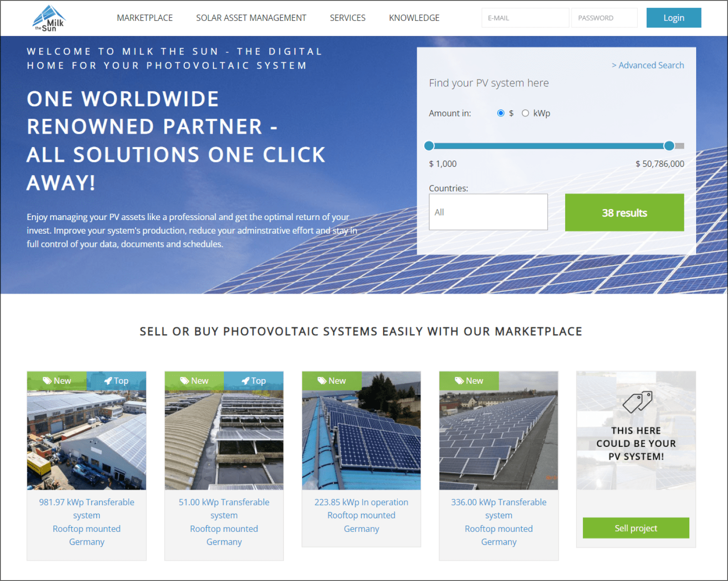Open the Knowledge menu
728x581 pixels.
[414, 18]
